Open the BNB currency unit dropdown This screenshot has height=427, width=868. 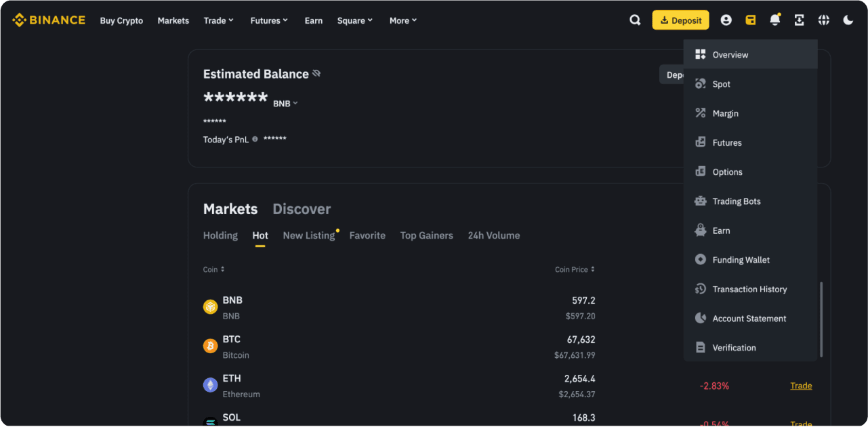click(285, 104)
